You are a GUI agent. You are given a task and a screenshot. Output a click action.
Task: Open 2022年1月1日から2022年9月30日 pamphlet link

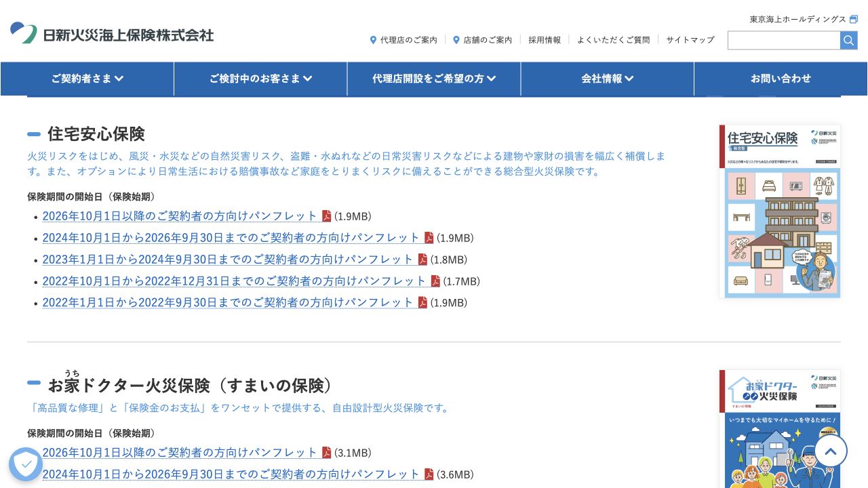tap(228, 302)
